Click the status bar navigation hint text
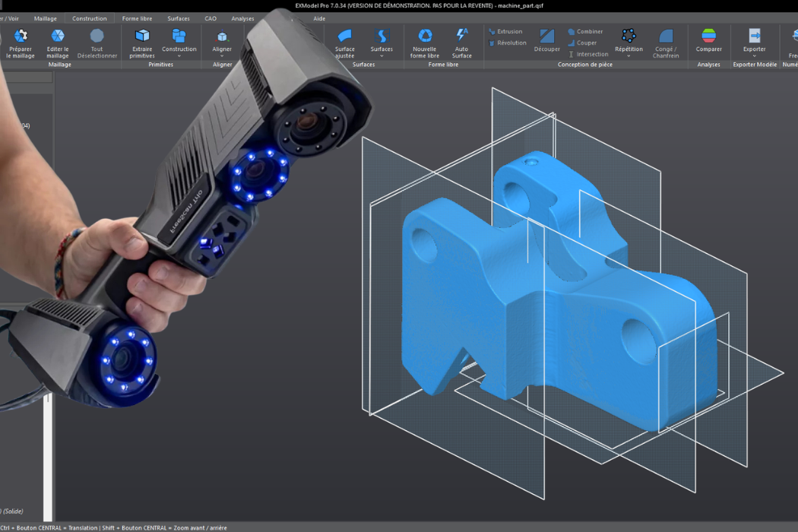 coord(113,528)
